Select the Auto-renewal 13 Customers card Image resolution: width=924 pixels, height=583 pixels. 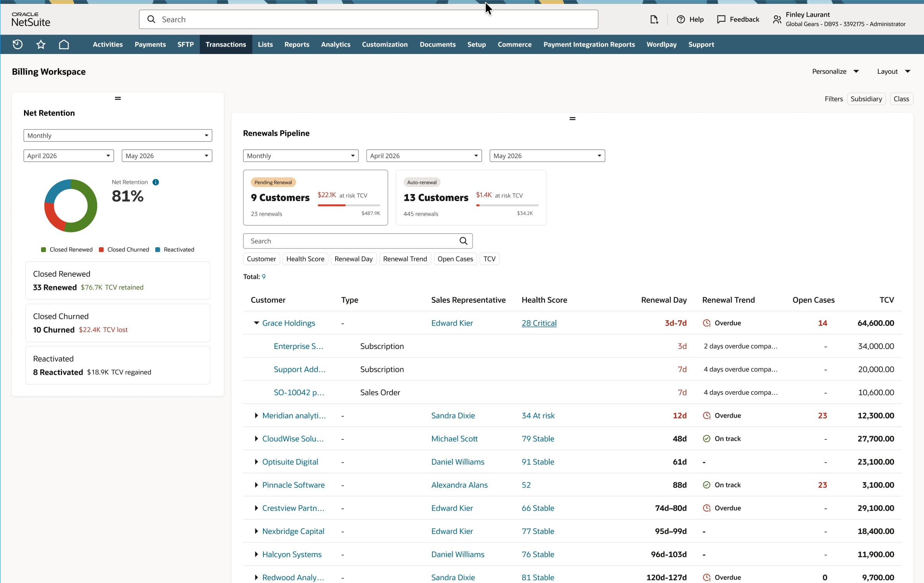tap(471, 198)
